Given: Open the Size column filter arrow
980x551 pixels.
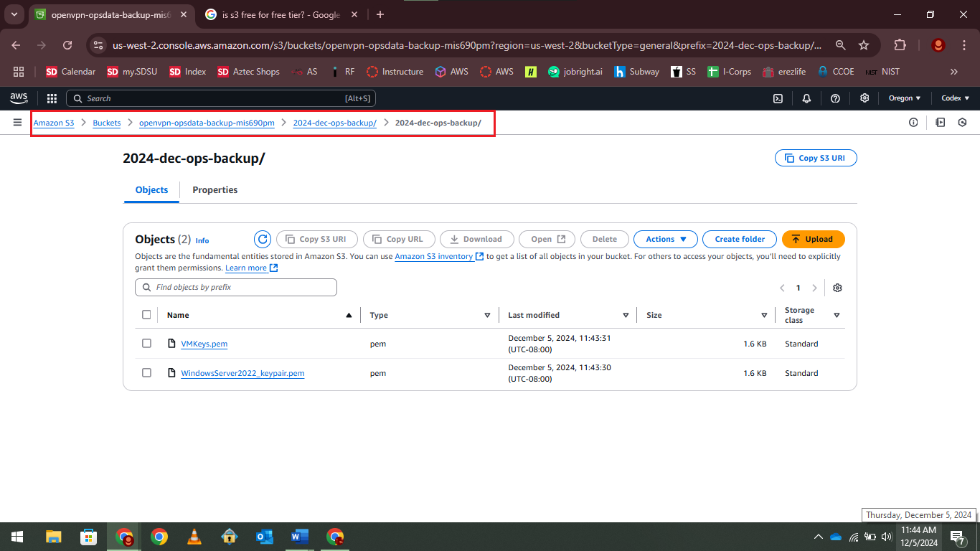Looking at the screenshot, I should (x=764, y=315).
